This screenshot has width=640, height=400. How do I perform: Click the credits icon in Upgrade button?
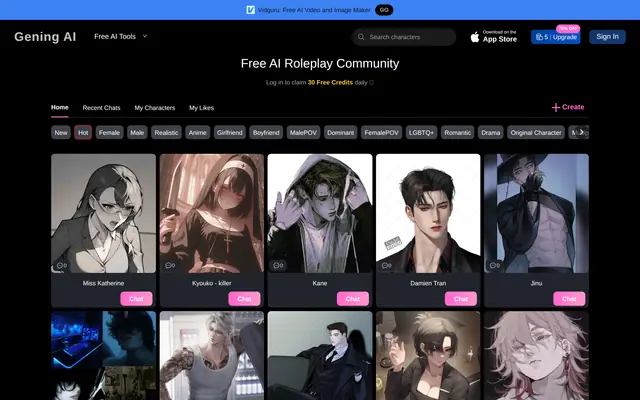(x=539, y=37)
